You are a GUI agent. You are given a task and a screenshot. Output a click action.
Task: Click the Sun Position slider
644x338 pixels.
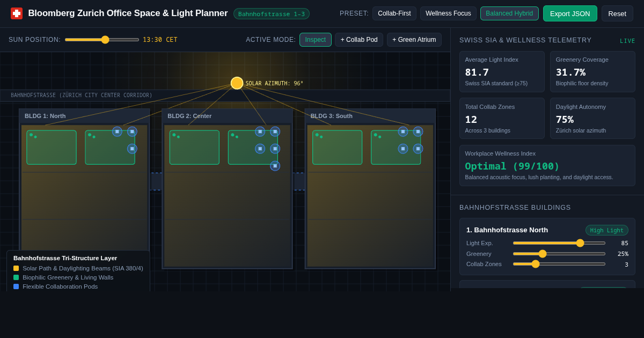(x=102, y=40)
